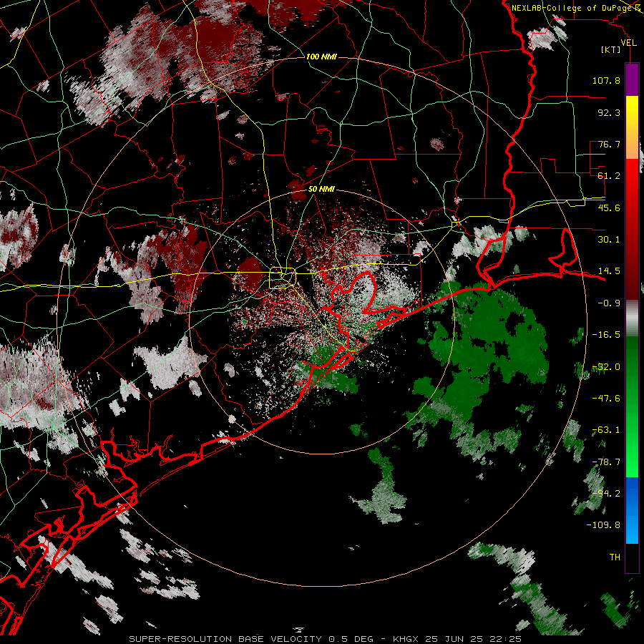Click the blue segment of the color bar
Image resolution: width=644 pixels, height=644 pixels.
pyautogui.click(x=632, y=510)
